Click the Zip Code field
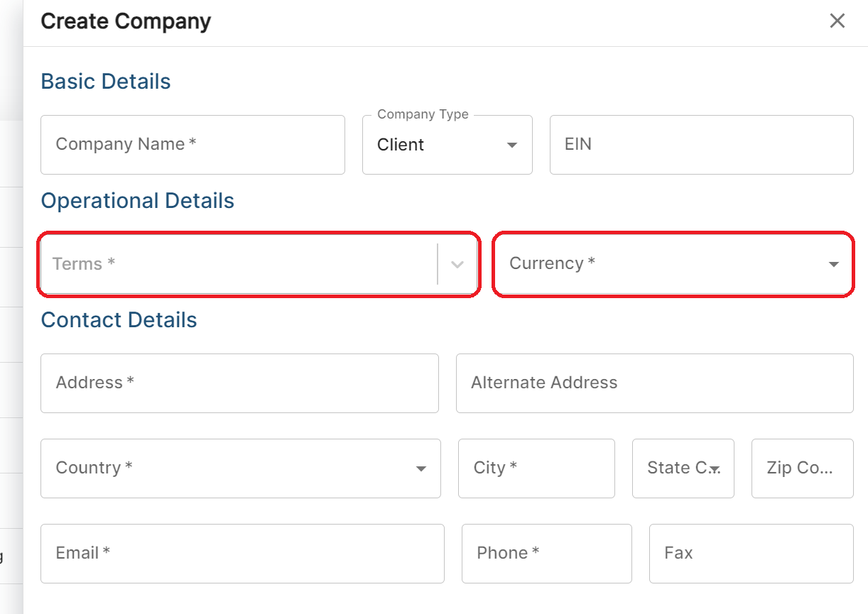The width and height of the screenshot is (868, 614). click(802, 468)
